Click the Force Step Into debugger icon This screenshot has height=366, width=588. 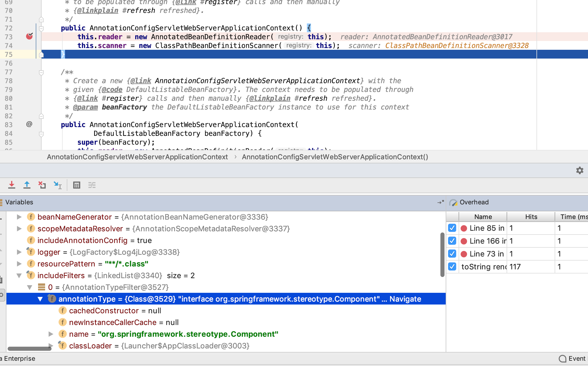pos(12,185)
